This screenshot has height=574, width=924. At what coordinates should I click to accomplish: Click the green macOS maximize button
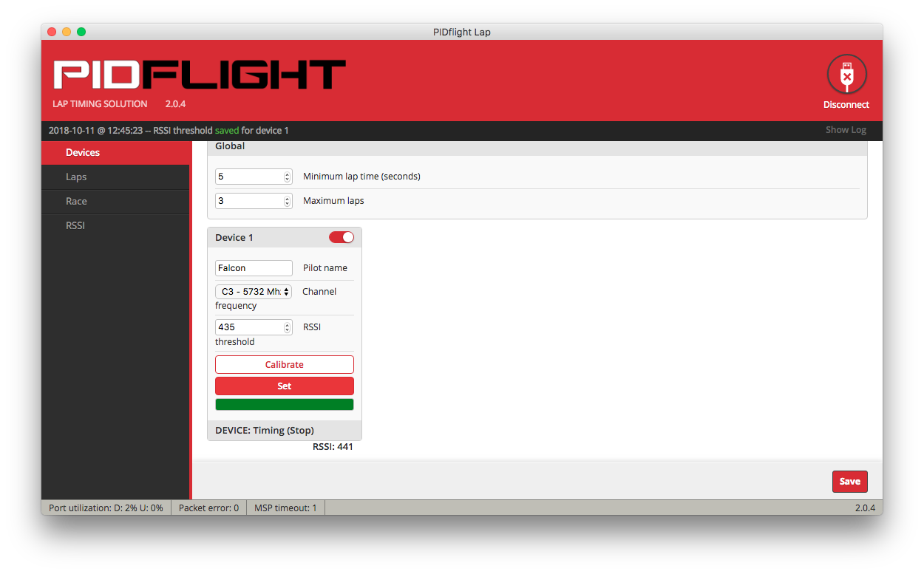[81, 32]
